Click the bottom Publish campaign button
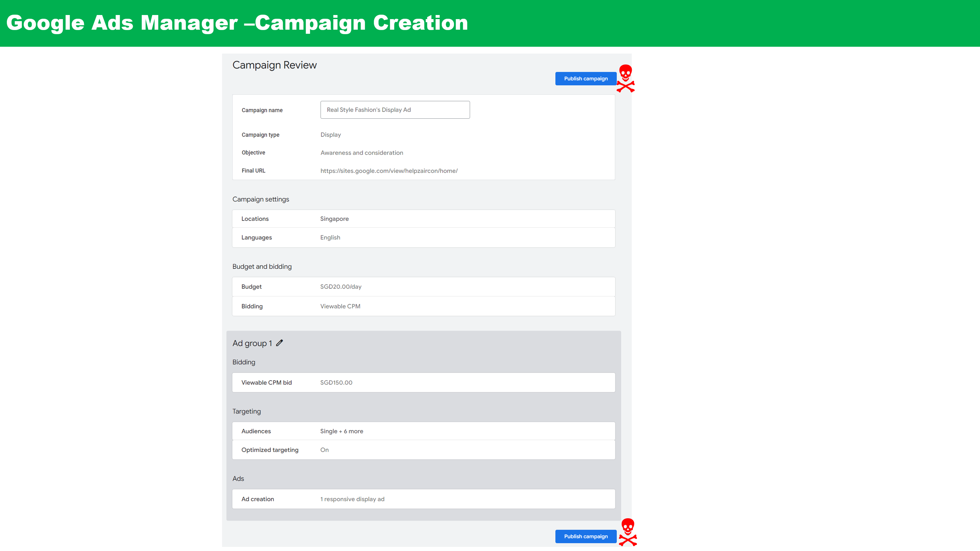The width and height of the screenshot is (980, 551). 585,536
